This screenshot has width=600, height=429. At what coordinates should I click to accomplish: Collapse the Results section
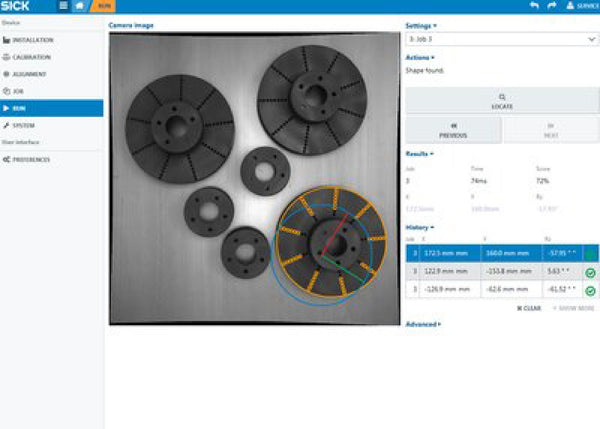[x=419, y=154]
